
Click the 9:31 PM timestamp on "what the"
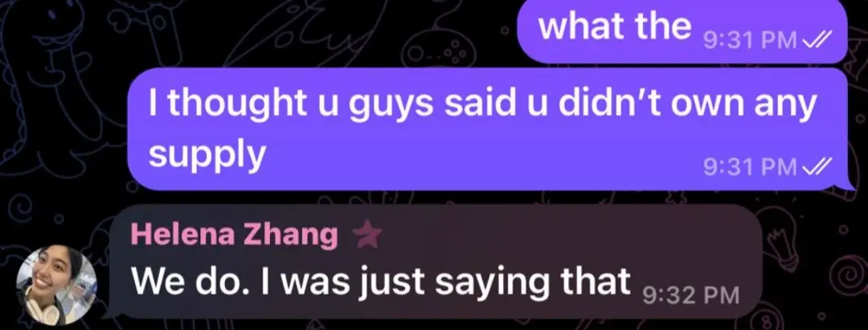click(750, 41)
